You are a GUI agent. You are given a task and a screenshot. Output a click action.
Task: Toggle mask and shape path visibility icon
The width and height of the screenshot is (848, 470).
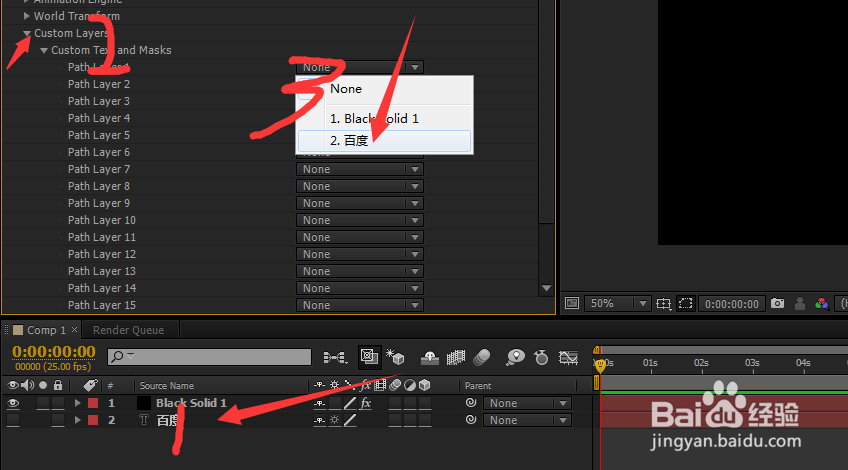pos(685,303)
